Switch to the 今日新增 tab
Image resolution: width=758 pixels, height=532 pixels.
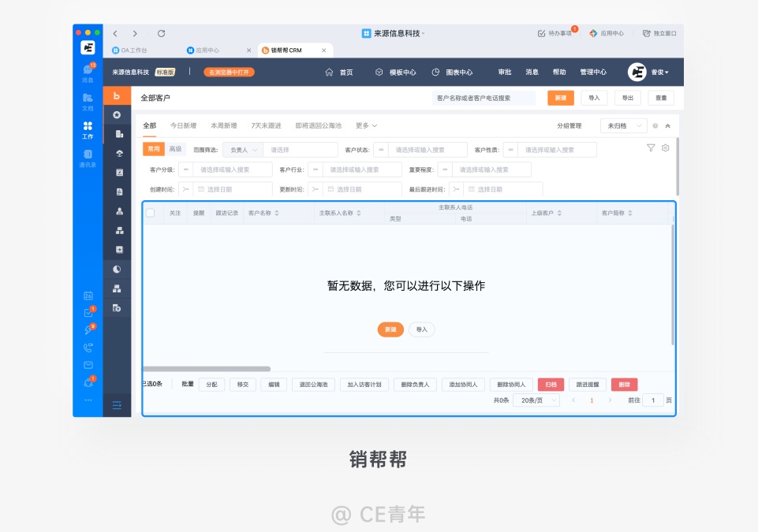[183, 125]
